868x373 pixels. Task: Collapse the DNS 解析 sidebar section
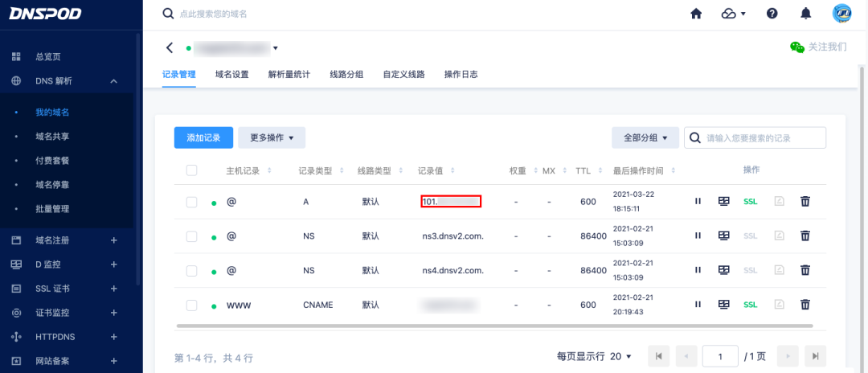point(113,81)
